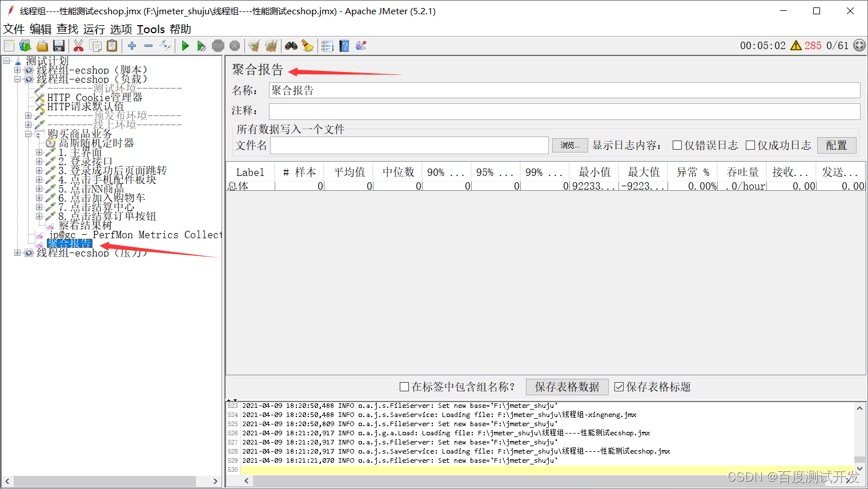Click the 保存表格数据 button

tap(567, 387)
